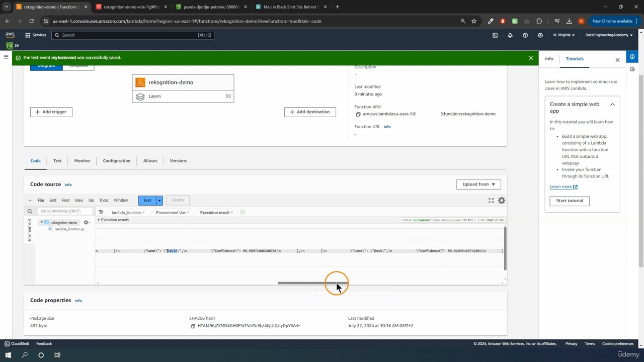Enter fullscreen mode in code editor
The image size is (644, 362).
[491, 201]
